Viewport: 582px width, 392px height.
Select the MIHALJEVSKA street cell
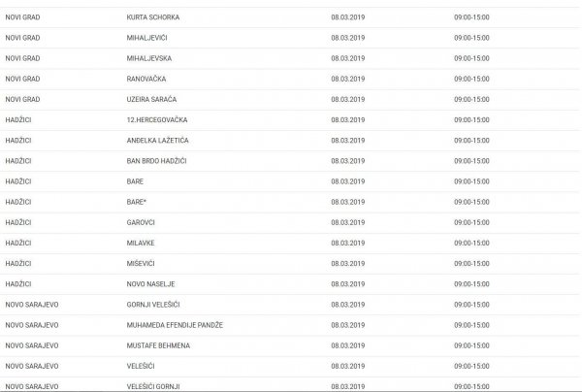[152, 58]
